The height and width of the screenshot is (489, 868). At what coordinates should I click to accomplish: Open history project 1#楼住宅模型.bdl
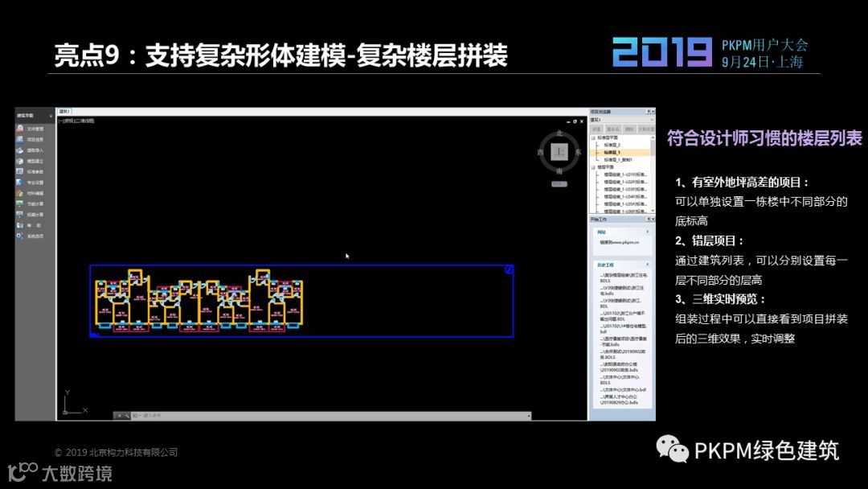[x=623, y=329]
